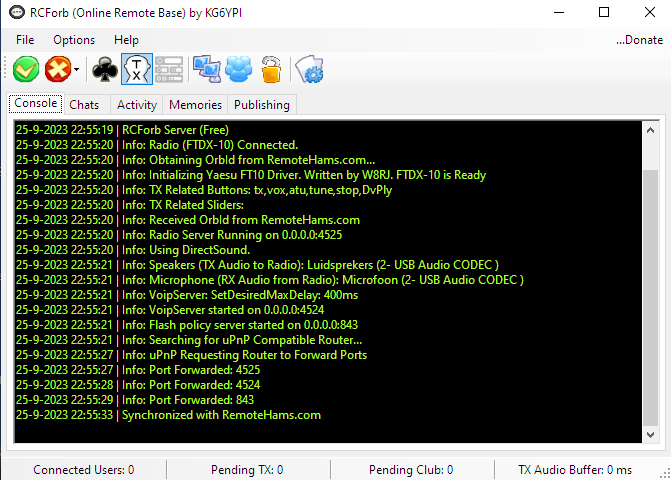Click the orange open padlock icon
Viewport: 671px width, 480px height.
coord(270,69)
